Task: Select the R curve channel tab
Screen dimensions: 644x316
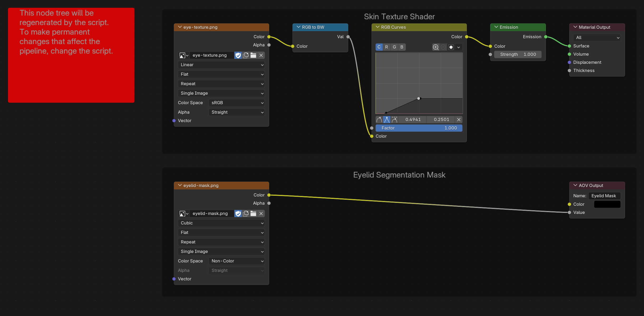Action: click(x=386, y=47)
